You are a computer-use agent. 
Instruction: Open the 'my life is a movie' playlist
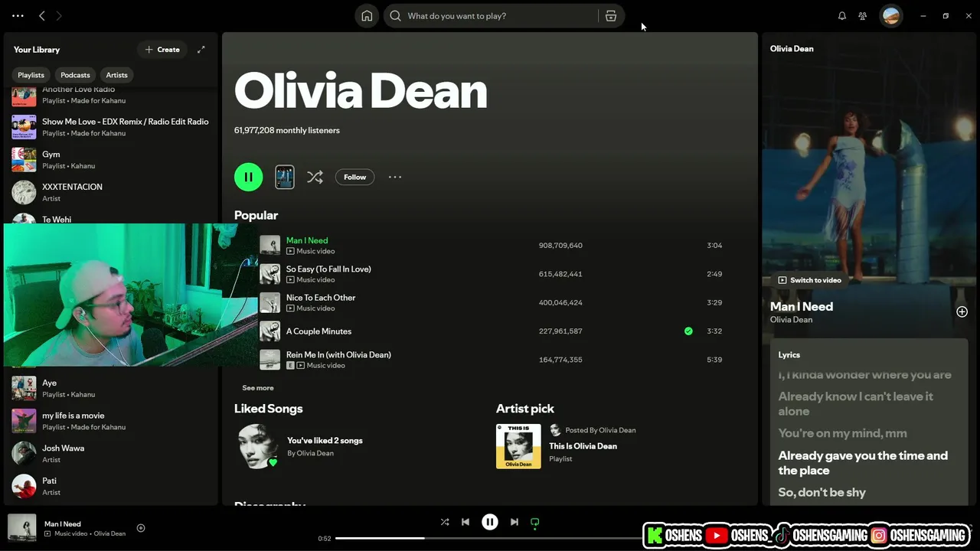coord(111,421)
